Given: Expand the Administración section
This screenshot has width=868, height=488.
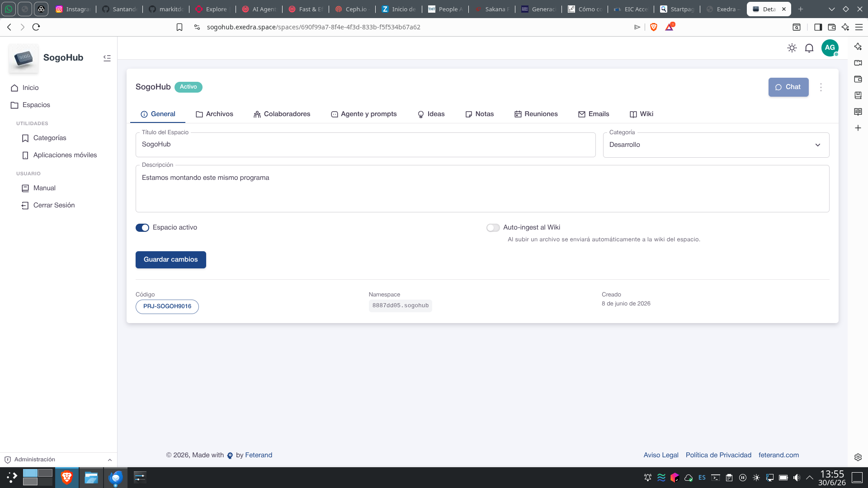Looking at the screenshot, I should pos(58,460).
